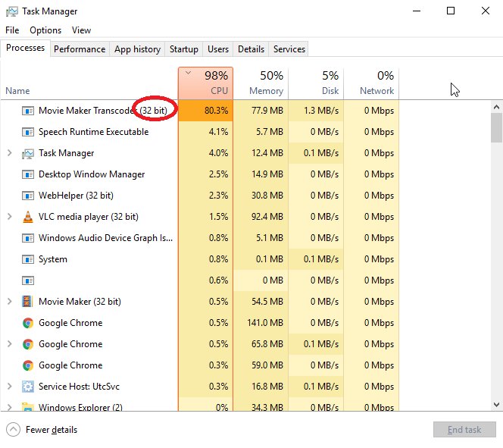Sort by the Memory column header
This screenshot has width=503, height=448.
pyautogui.click(x=261, y=83)
